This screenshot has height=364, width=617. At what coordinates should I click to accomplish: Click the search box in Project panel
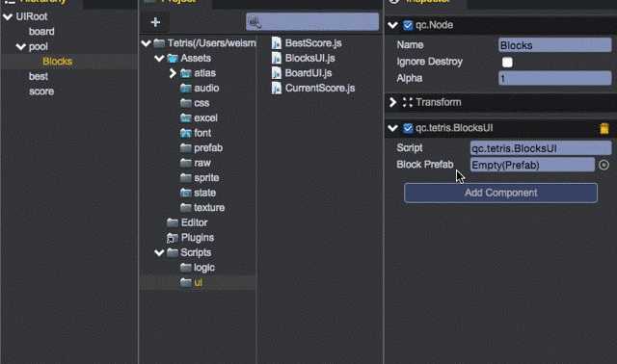(312, 22)
